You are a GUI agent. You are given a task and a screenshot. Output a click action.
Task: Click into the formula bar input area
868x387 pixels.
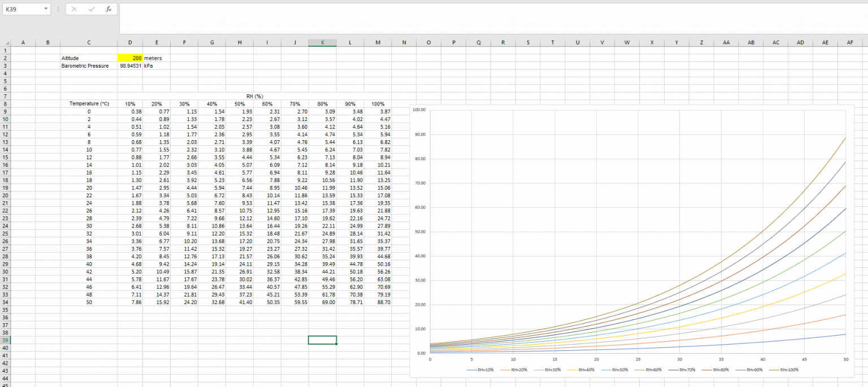tap(493, 18)
